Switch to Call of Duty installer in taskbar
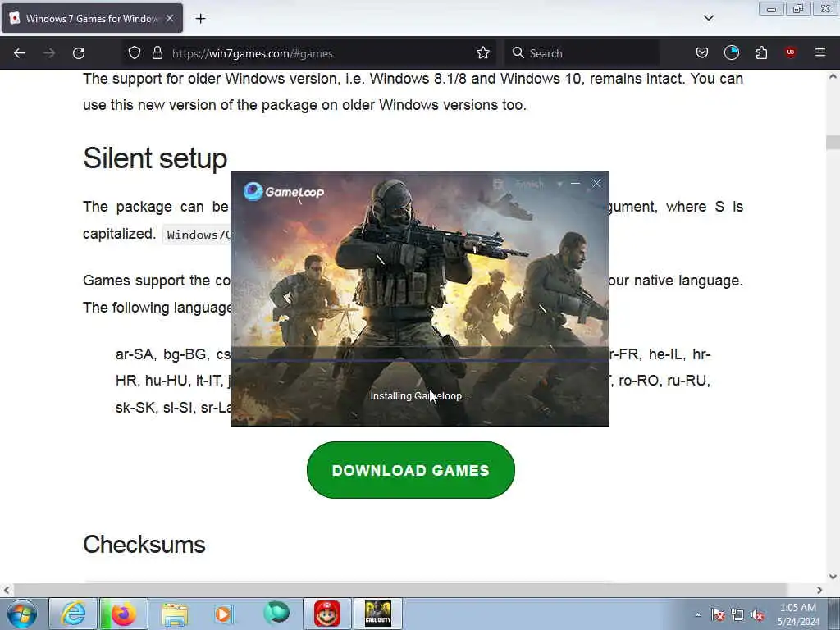The image size is (840, 630). click(x=377, y=614)
